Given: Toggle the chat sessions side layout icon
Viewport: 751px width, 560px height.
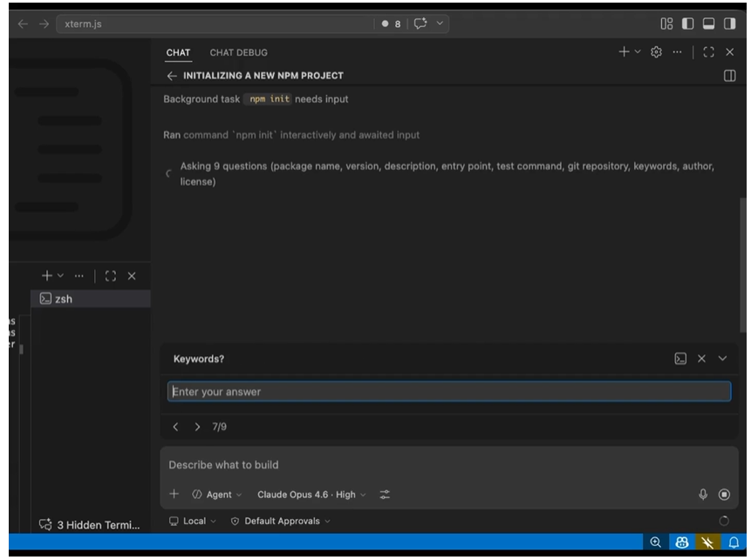Looking at the screenshot, I should click(x=730, y=76).
